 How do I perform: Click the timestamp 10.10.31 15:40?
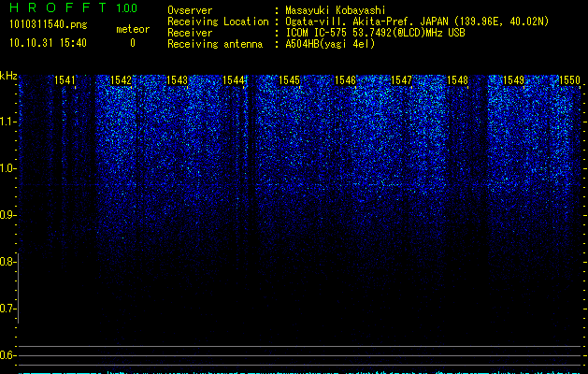click(48, 43)
